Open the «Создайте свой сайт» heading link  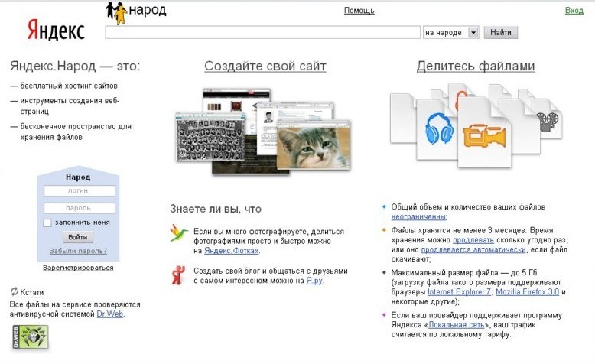click(265, 66)
